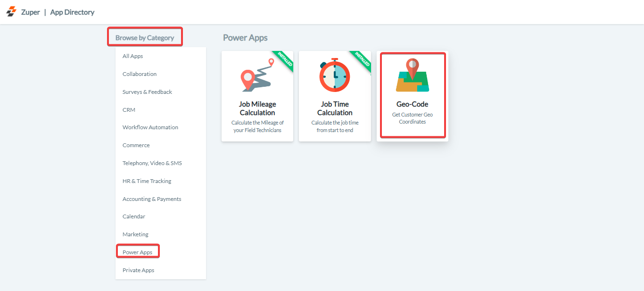Select the CRM category
Screen dimensions: 644x291
[129, 110]
